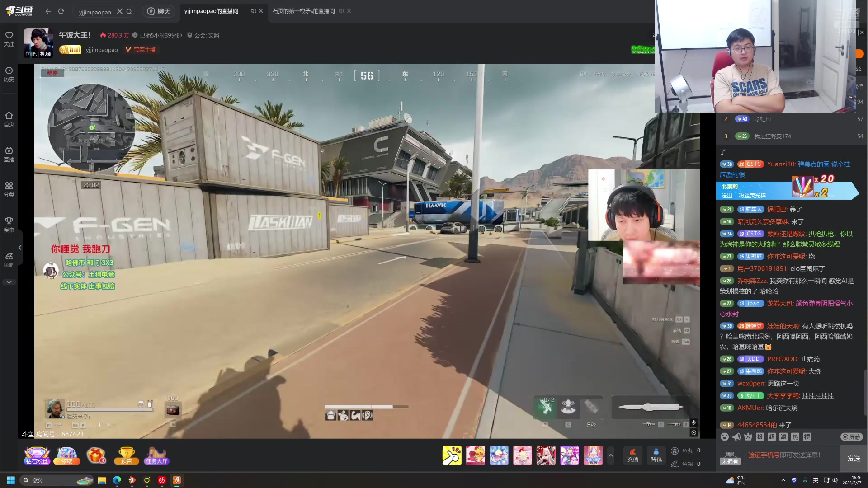
Task: Refresh the page with reload icon
Action: pos(61,11)
